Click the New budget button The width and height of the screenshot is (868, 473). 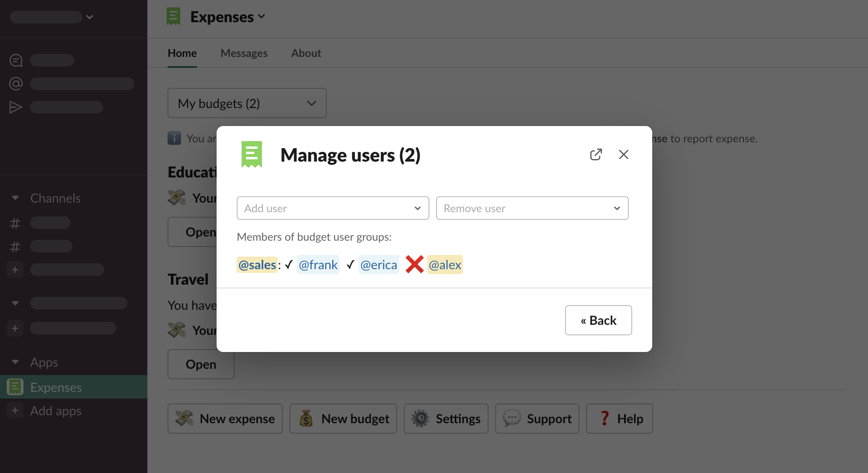click(x=343, y=419)
